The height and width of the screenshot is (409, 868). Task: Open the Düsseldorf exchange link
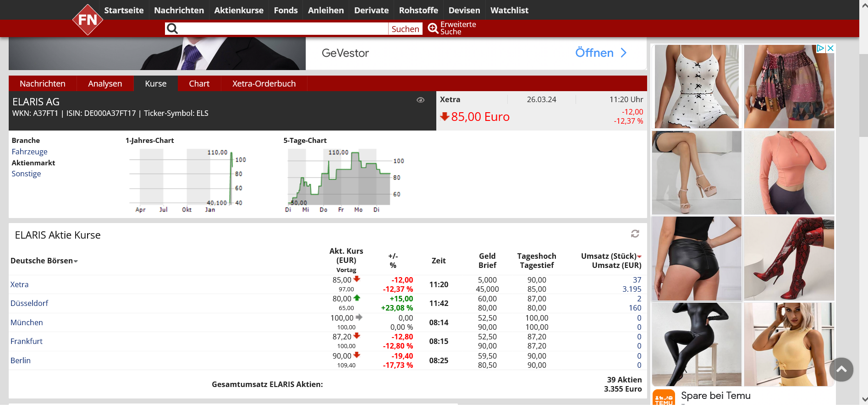(x=29, y=303)
